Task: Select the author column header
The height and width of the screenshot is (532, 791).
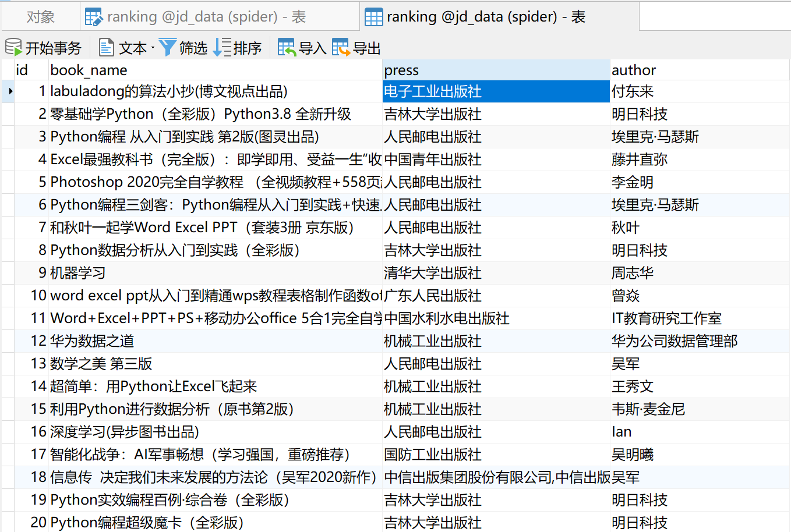Action: tap(700, 70)
